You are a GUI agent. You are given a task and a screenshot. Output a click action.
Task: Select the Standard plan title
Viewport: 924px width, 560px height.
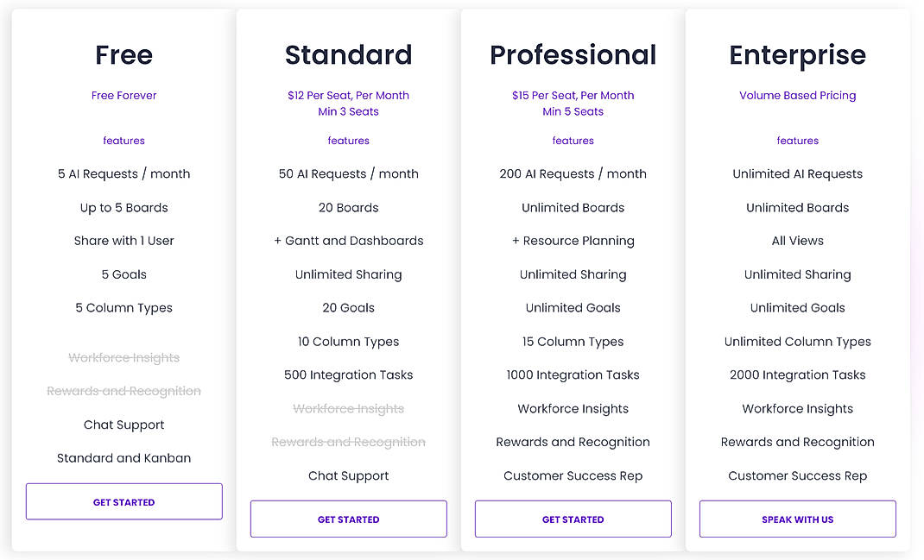348,55
